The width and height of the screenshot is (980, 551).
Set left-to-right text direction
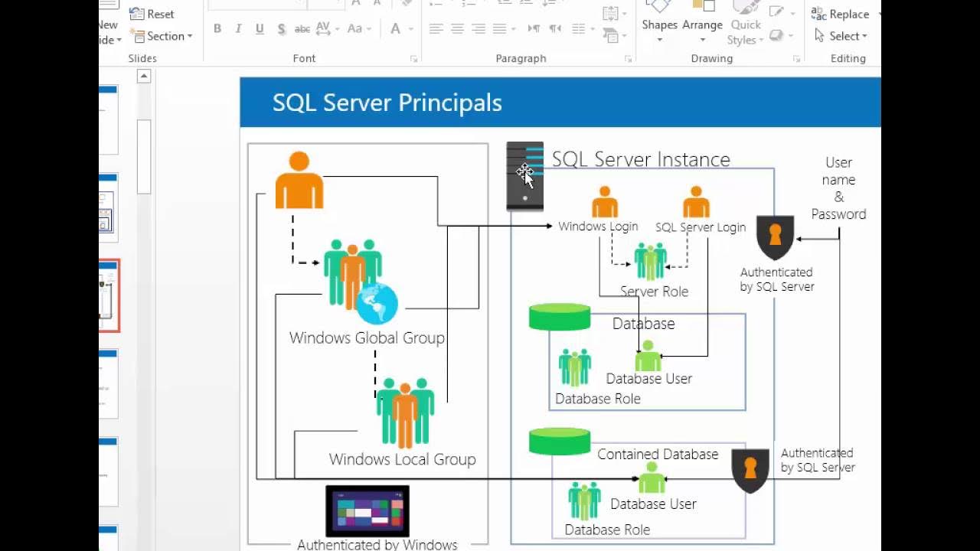coord(534,29)
